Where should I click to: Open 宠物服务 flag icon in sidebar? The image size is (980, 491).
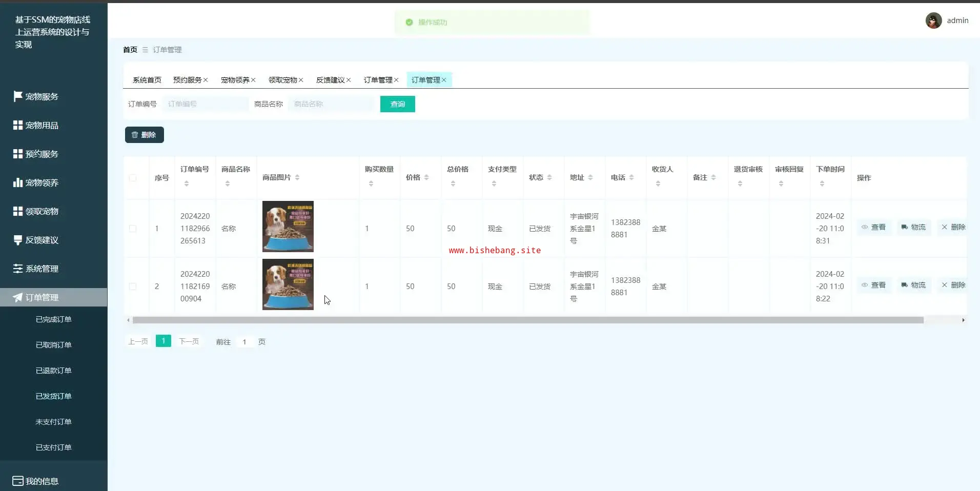click(18, 96)
